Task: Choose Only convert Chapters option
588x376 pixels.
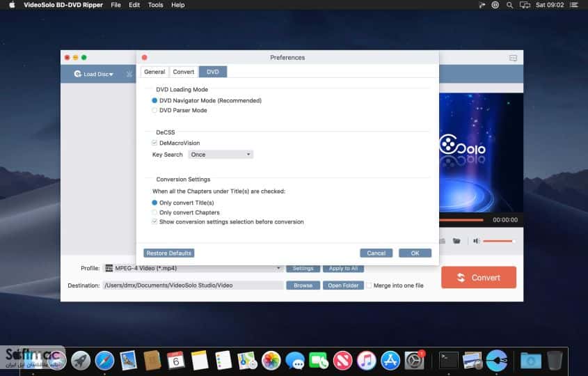Action: point(154,212)
